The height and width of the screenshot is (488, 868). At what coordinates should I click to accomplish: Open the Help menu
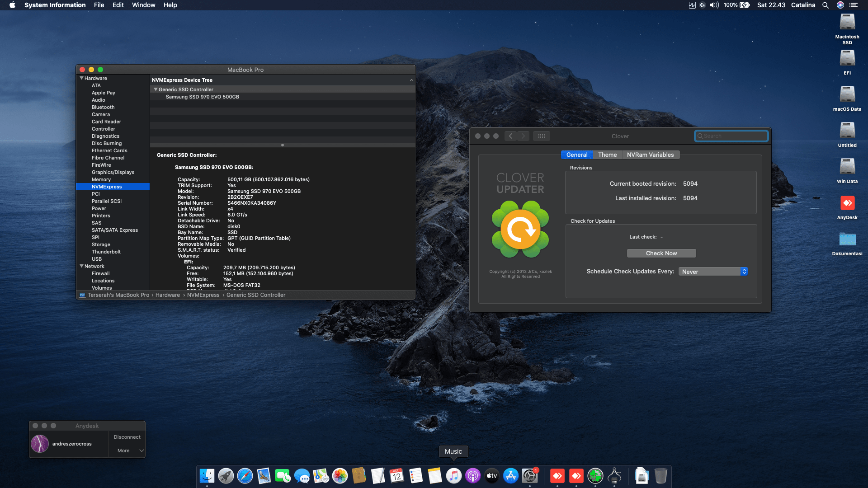pyautogui.click(x=170, y=5)
